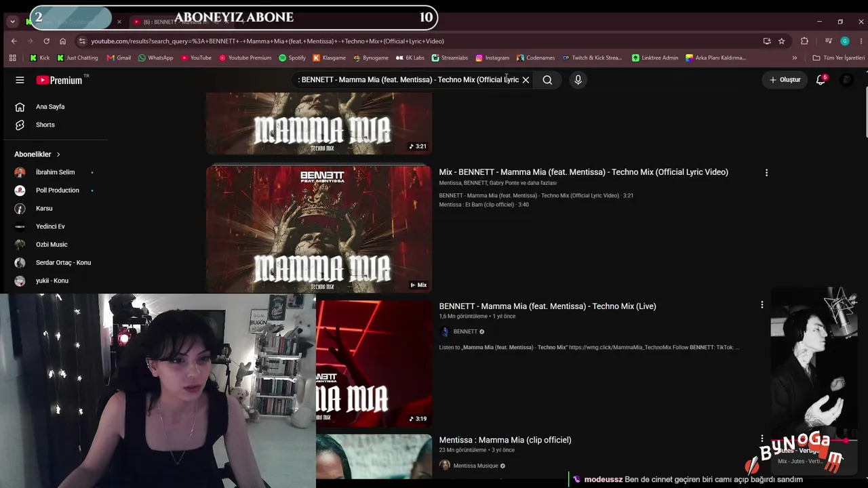Open the Youtube Premium bookmark
The image size is (868, 488).
click(245, 58)
